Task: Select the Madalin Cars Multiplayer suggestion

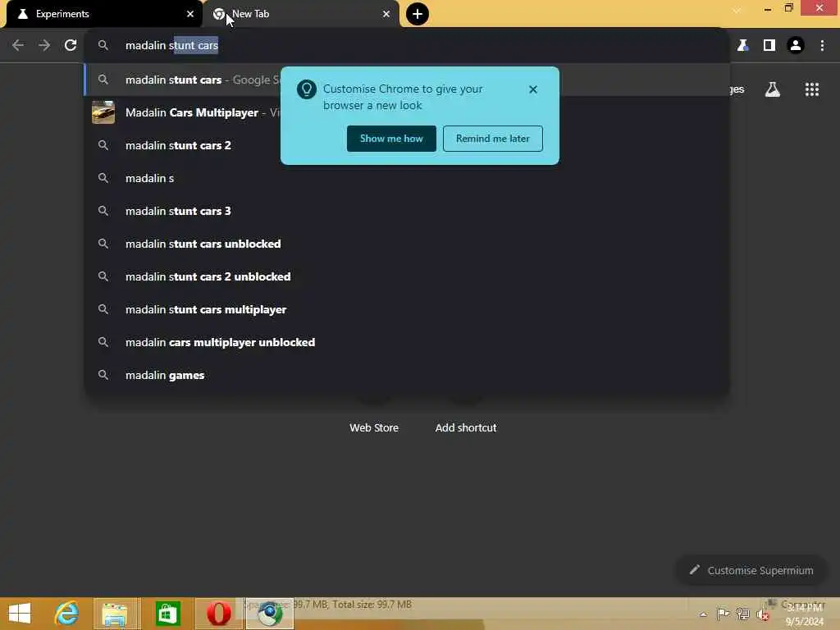Action: pyautogui.click(x=407, y=112)
